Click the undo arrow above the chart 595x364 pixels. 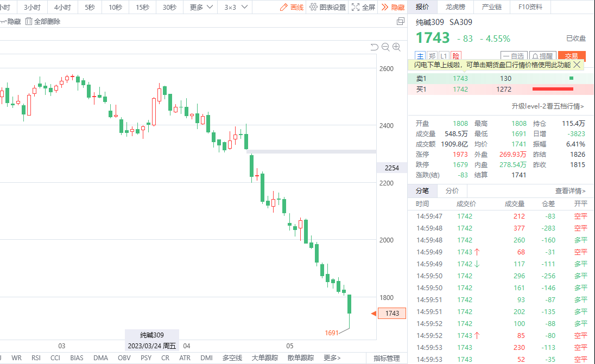click(x=374, y=47)
